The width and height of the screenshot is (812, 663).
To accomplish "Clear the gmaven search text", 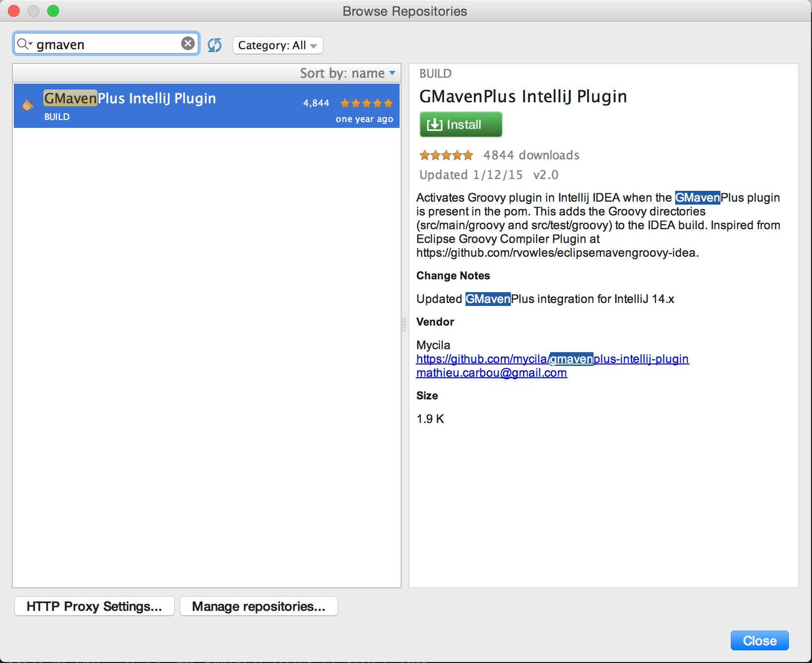I will pos(187,44).
